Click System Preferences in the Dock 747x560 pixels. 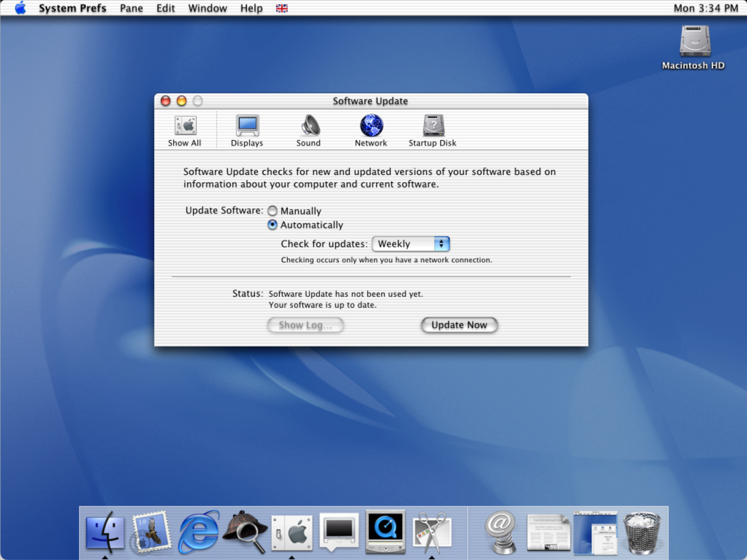click(x=292, y=532)
